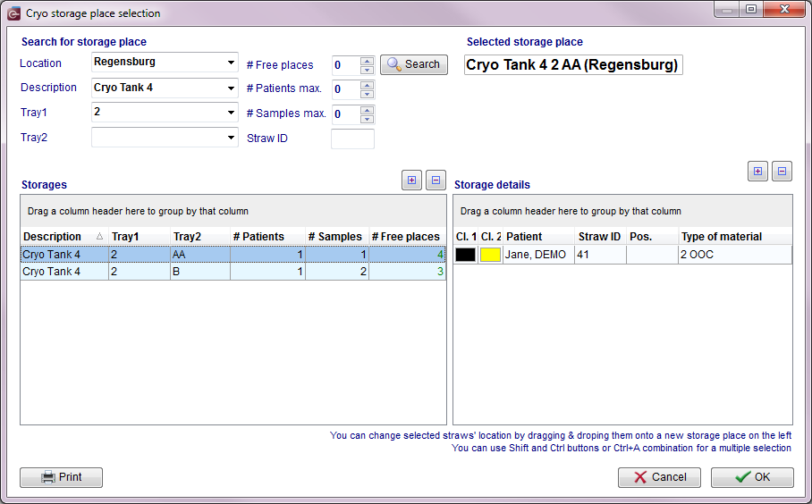Screen dimensions: 812x504
Task: Open the Tray1 dropdown
Action: 231,113
